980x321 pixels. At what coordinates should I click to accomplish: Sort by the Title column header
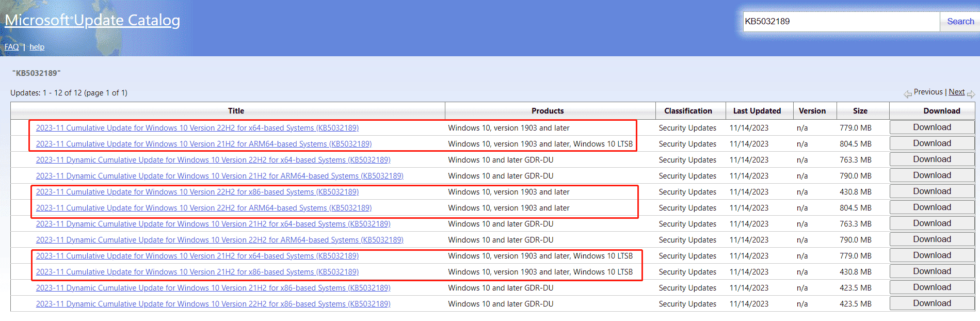pyautogui.click(x=236, y=111)
